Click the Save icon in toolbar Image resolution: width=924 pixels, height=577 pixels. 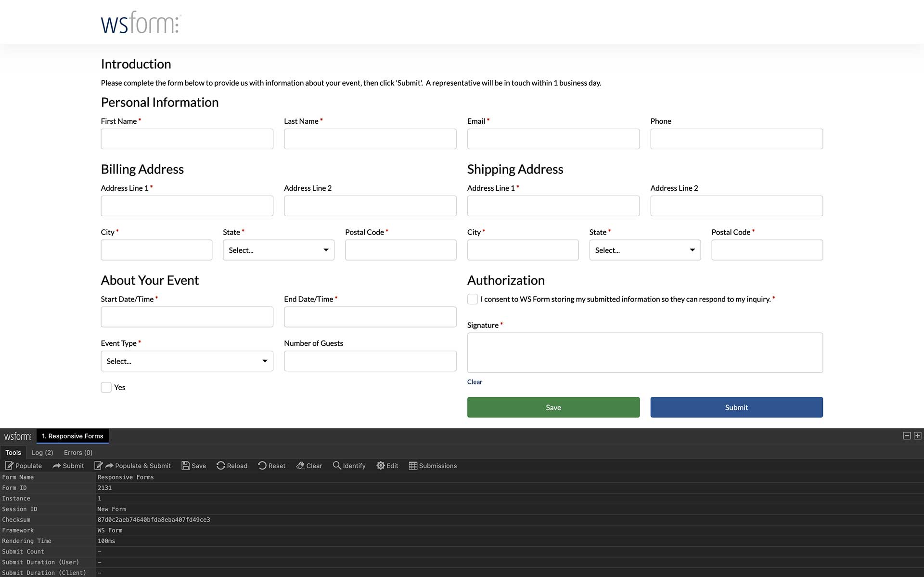point(185,465)
